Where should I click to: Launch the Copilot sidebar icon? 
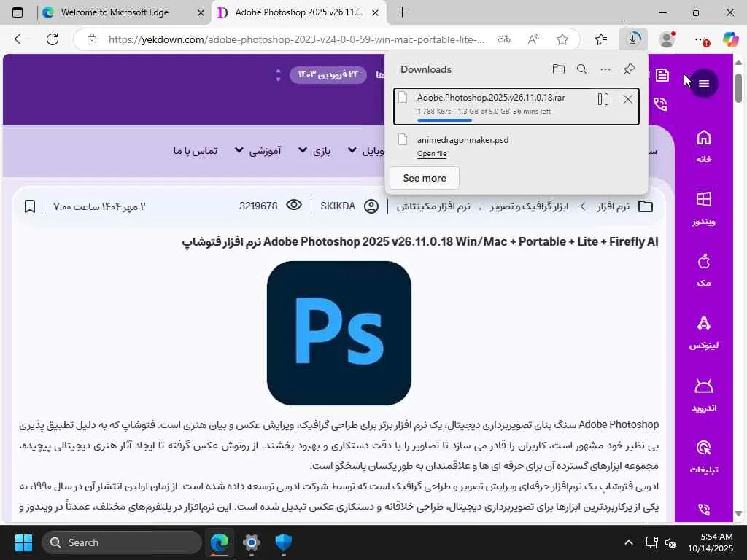pyautogui.click(x=730, y=39)
